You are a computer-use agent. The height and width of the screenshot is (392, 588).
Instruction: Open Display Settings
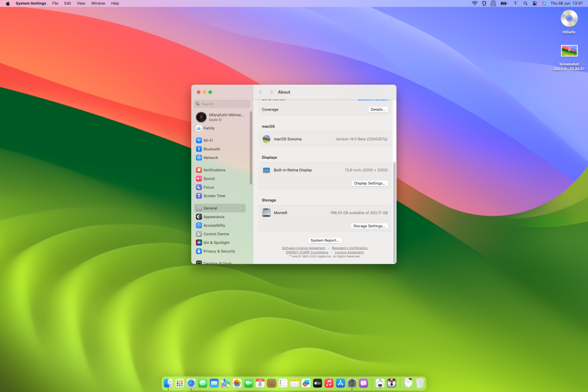(370, 183)
